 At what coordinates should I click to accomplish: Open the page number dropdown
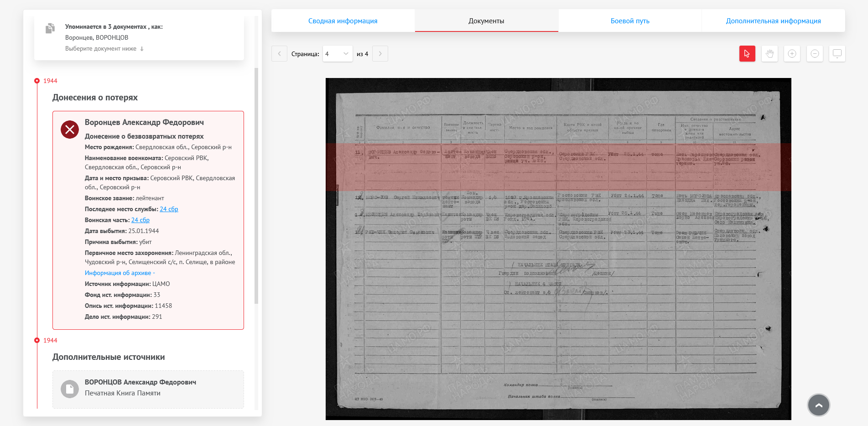[x=338, y=54]
